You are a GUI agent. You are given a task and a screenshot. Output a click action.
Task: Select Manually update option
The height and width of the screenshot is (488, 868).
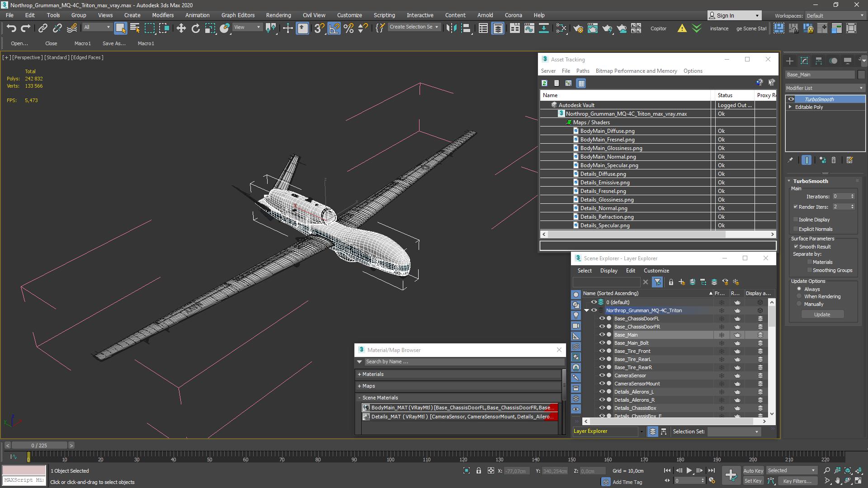799,304
